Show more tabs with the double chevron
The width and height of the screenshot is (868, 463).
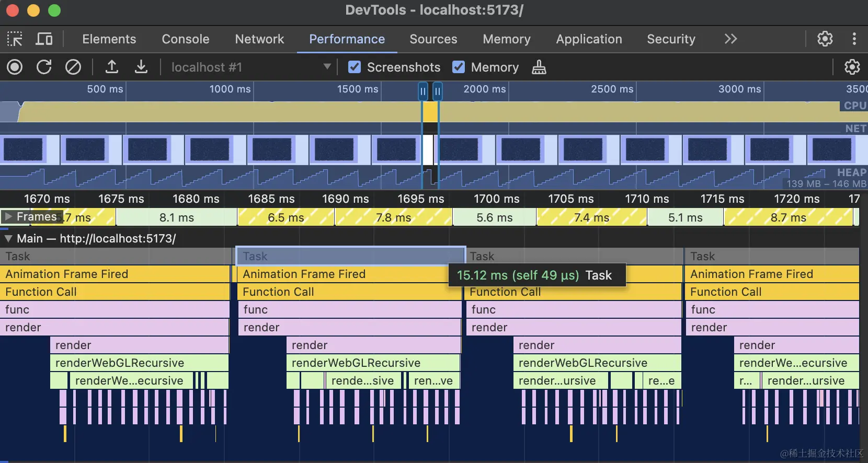pos(731,39)
